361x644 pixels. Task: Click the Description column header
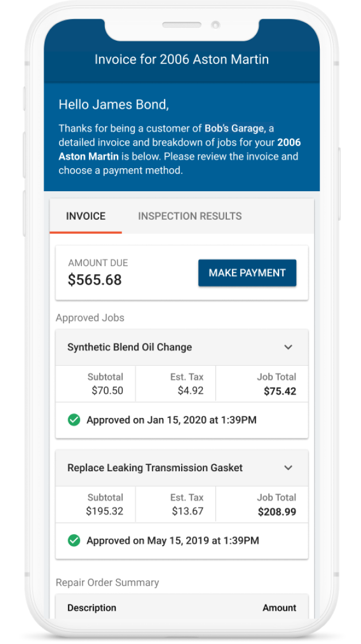[91, 608]
